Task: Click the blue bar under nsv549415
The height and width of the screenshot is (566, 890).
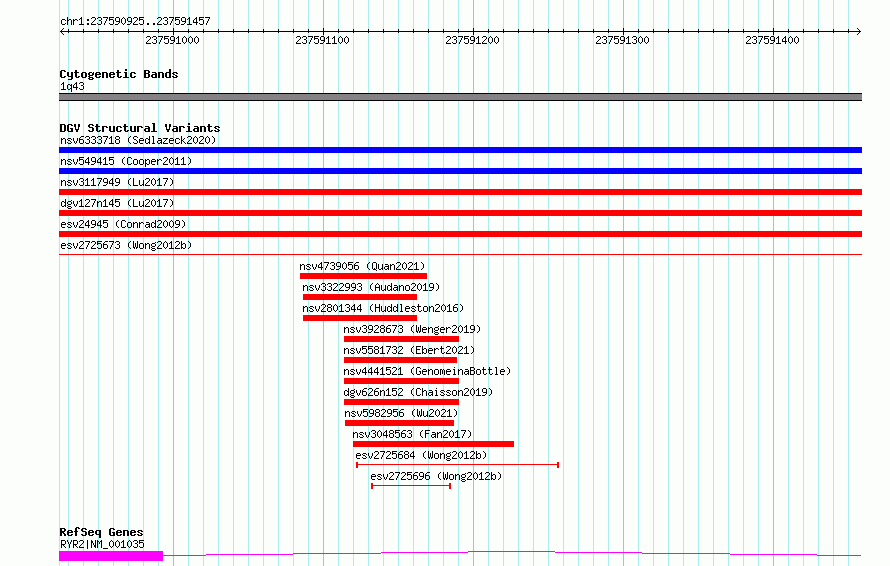Action: coord(460,171)
